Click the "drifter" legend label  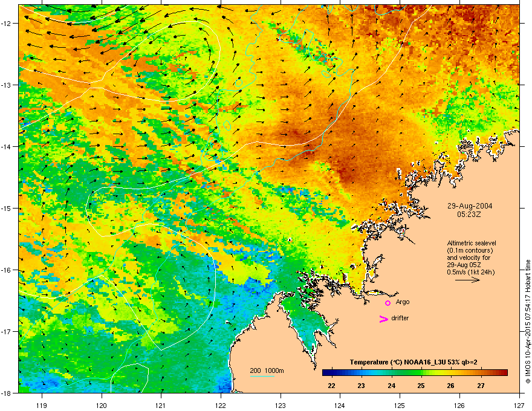pos(400,318)
